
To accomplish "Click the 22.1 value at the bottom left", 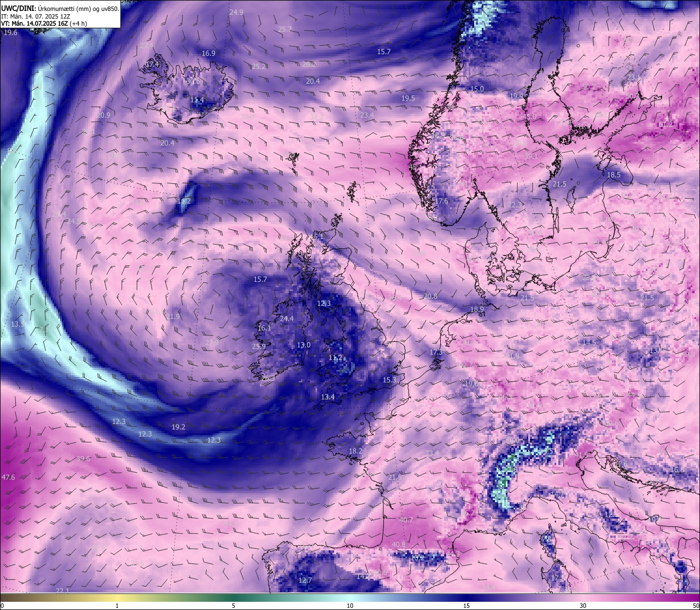I will click(x=62, y=591).
